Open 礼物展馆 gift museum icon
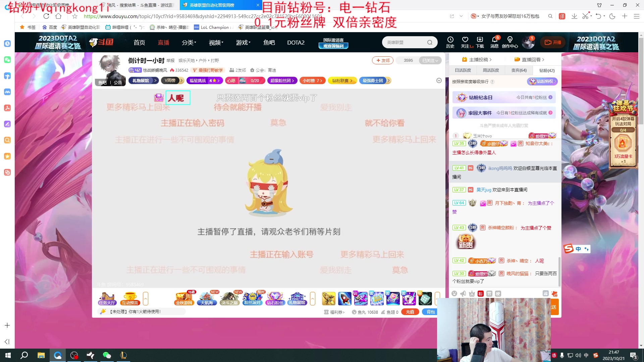This screenshot has width=644, height=362. [297, 298]
